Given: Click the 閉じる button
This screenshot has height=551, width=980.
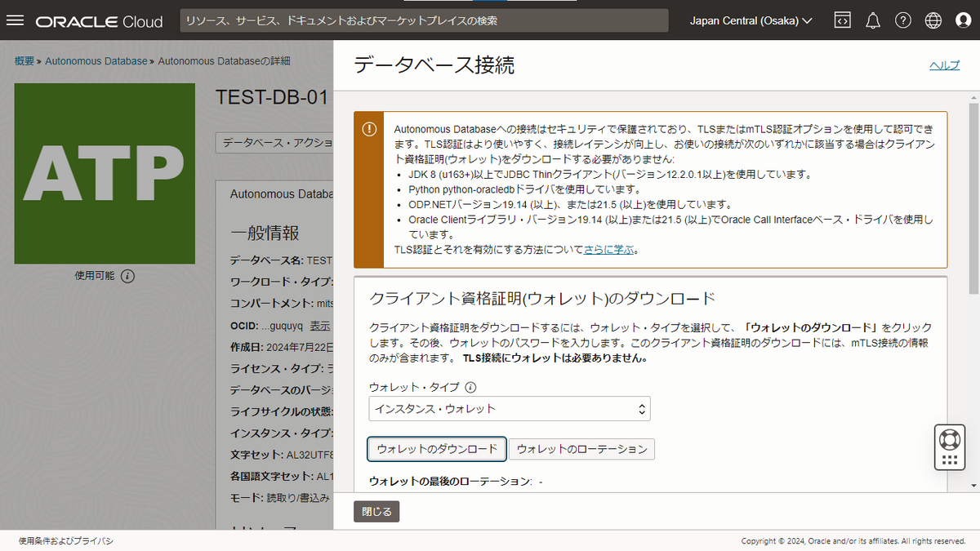Looking at the screenshot, I should (376, 512).
